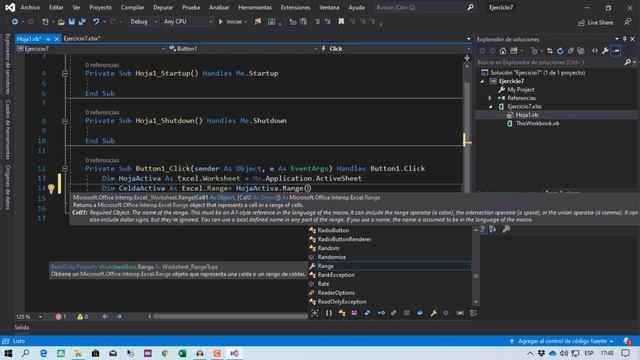Screen dimensions: 640x360
Task: Click the red error count indicator
Action: coord(60,317)
